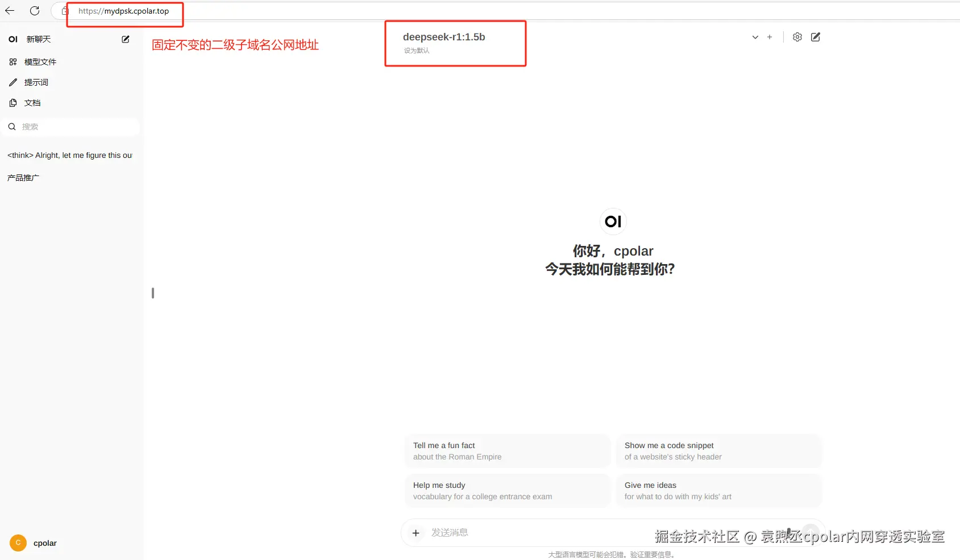Viewport: 960px width, 560px height.
Task: Click the OI logo in the sidebar
Action: [x=13, y=39]
